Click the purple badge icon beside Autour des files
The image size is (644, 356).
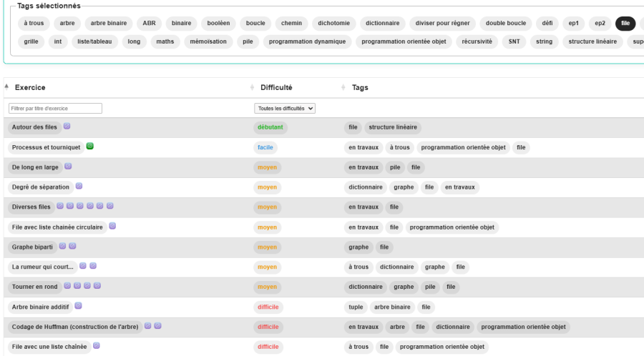[x=67, y=127]
